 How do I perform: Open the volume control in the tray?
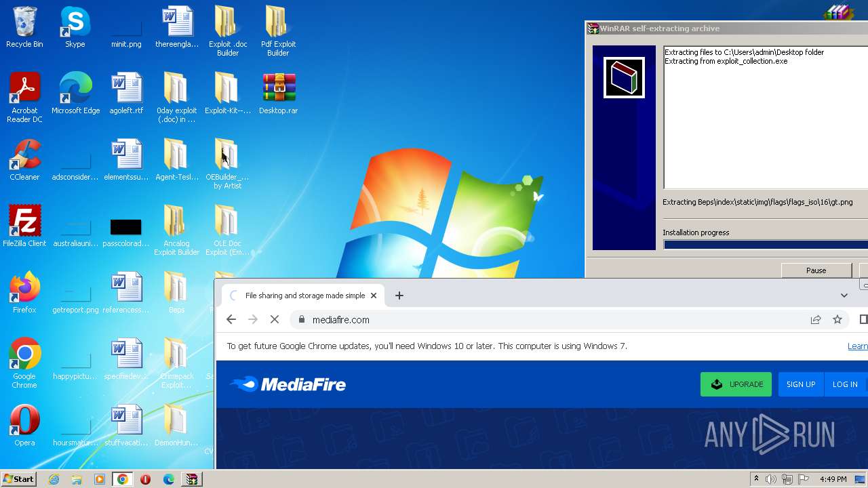(771, 479)
